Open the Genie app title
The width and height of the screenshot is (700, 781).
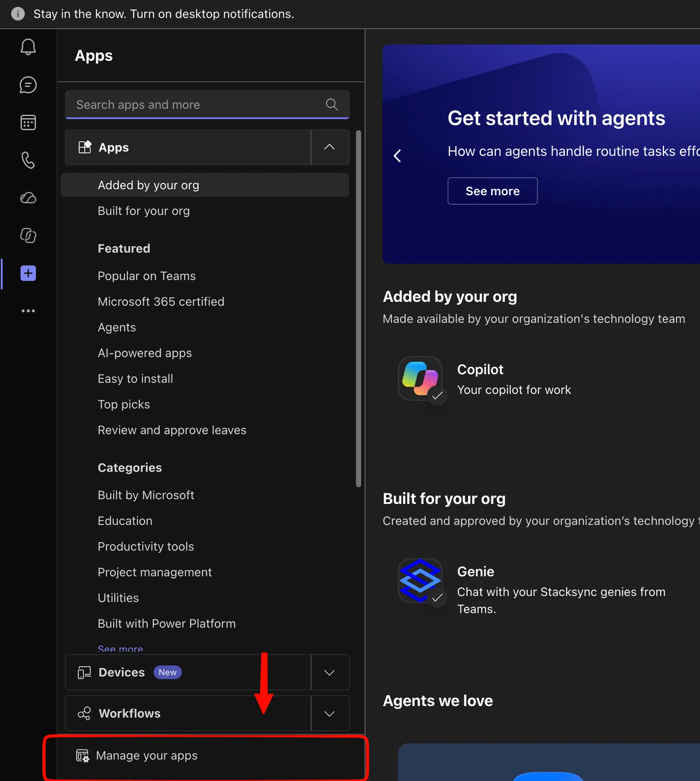[x=476, y=572]
